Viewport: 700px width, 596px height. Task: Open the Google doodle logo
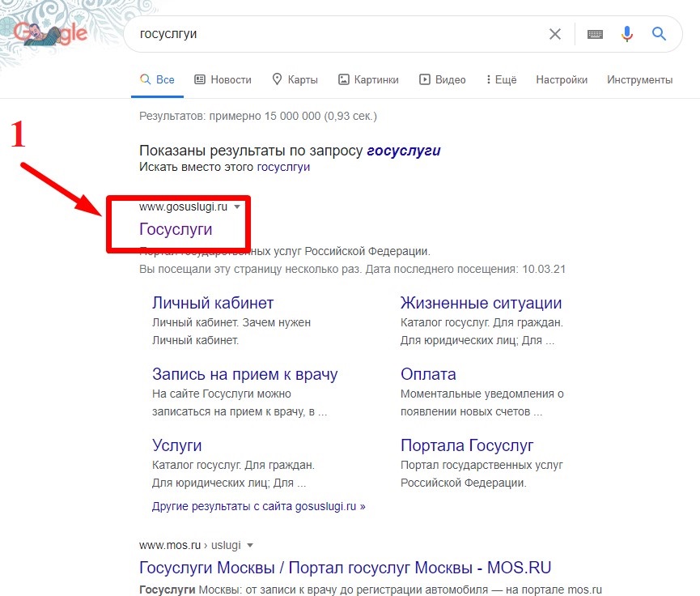pyautogui.click(x=50, y=34)
